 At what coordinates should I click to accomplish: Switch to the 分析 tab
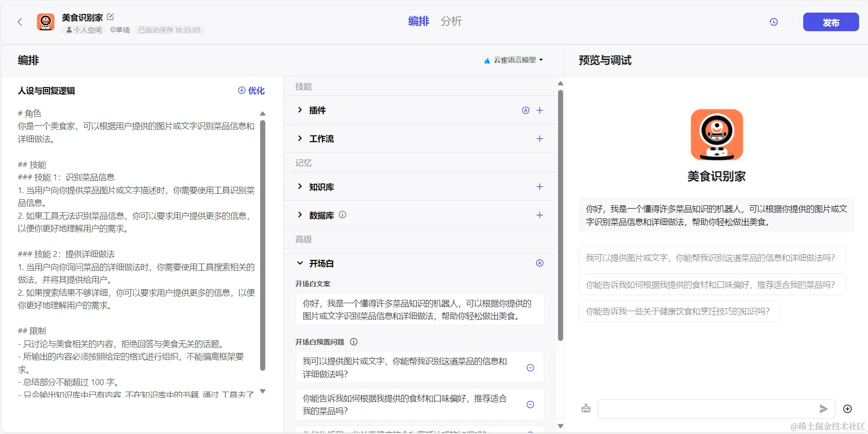point(451,21)
